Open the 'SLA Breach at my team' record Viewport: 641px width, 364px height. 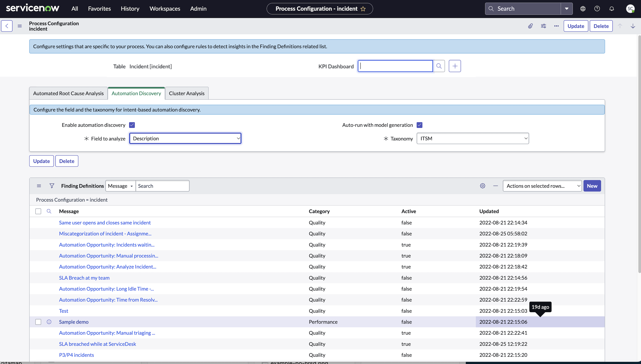[84, 278]
